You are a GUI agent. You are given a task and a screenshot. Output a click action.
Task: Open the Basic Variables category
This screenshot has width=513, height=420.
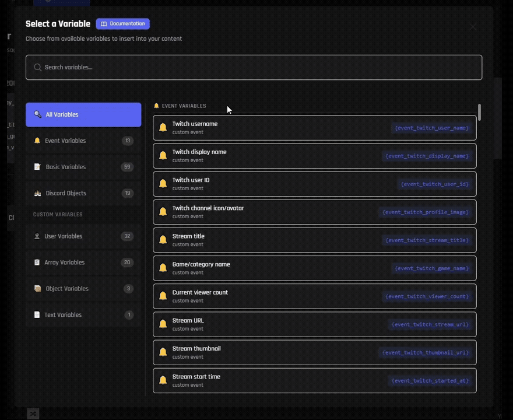83,167
